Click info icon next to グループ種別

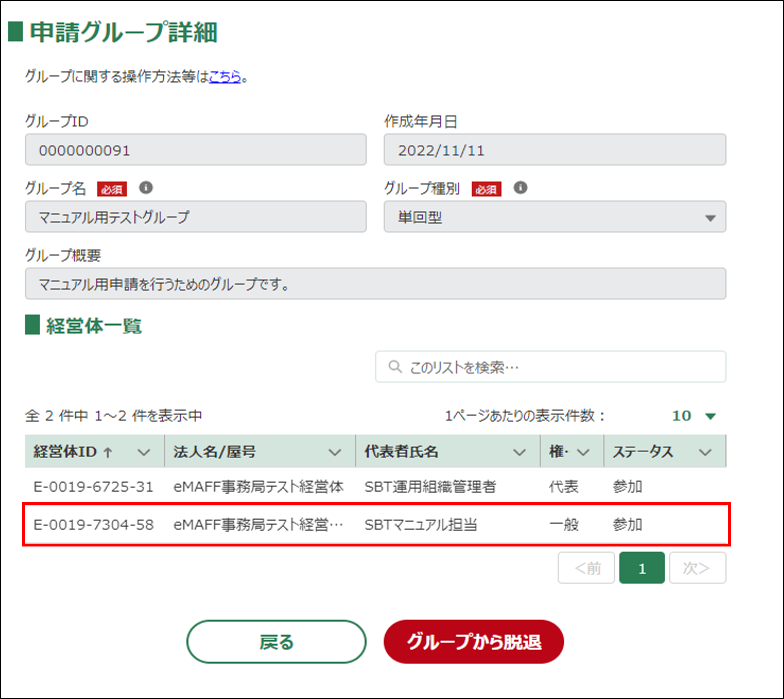coord(520,188)
